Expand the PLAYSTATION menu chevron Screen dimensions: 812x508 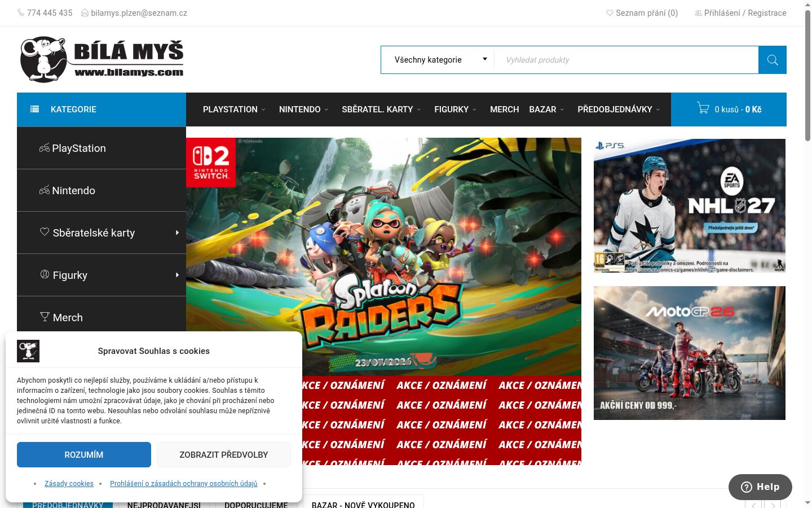(x=263, y=110)
